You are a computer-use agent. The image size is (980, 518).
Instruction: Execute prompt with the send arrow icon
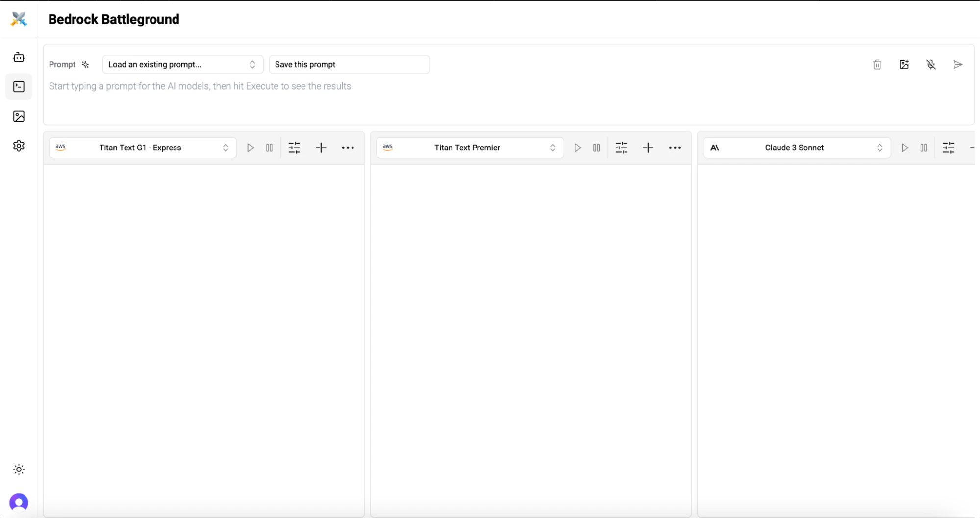click(957, 64)
